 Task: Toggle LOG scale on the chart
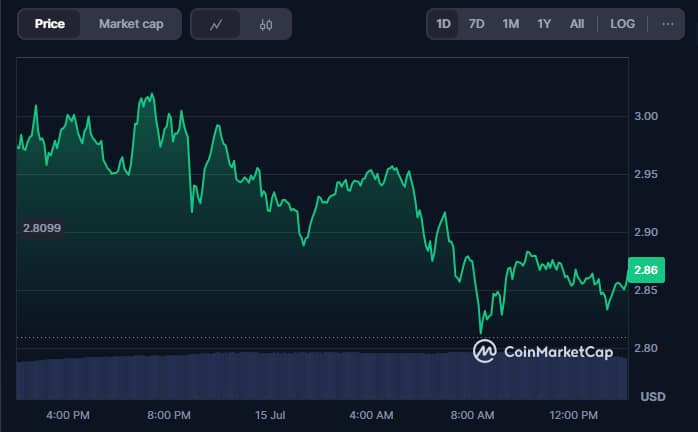click(622, 24)
